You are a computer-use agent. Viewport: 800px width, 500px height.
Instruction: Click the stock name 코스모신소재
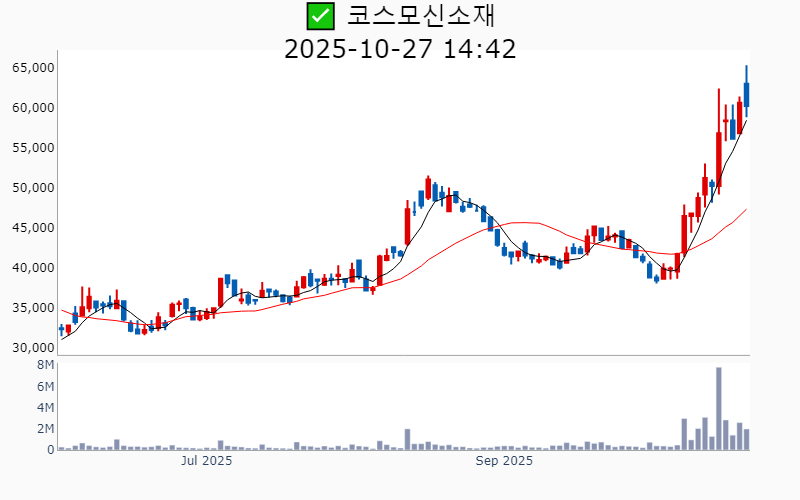(x=421, y=16)
